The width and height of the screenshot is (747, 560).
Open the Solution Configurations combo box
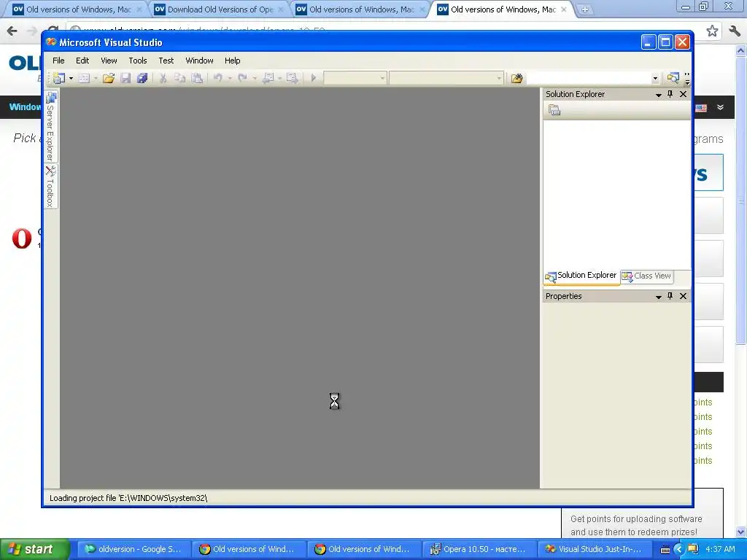click(355, 78)
